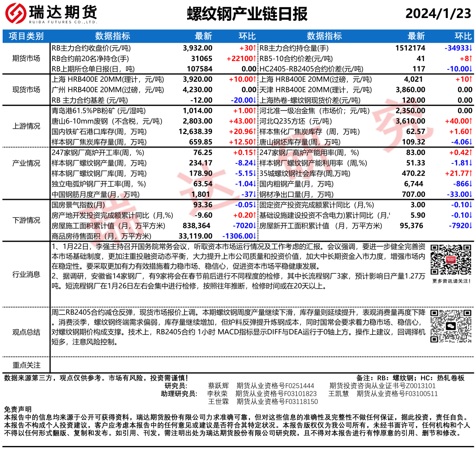Select the 期货市场 category cell
This screenshot has height=449, width=476.
point(26,58)
